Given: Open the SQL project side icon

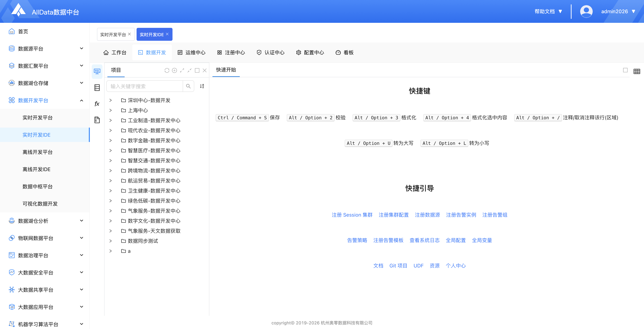Looking at the screenshot, I should (97, 71).
